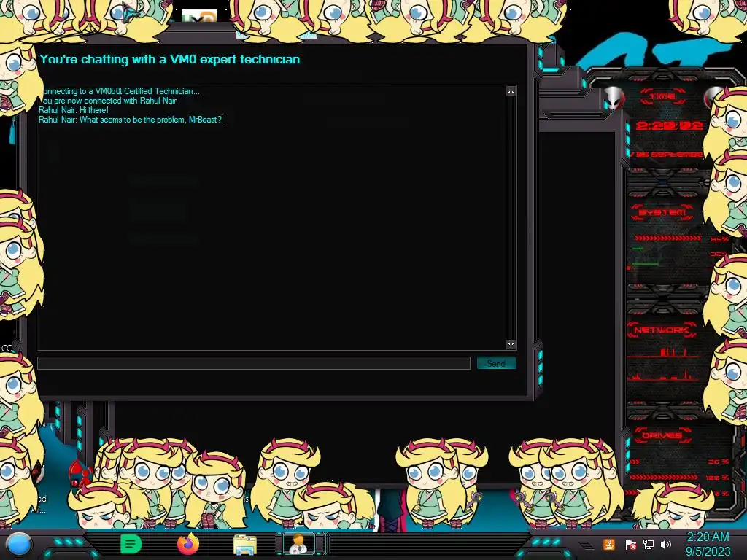Viewport: 747px width, 560px height.
Task: Click the red 2:20:02 digital clock
Action: tap(670, 125)
